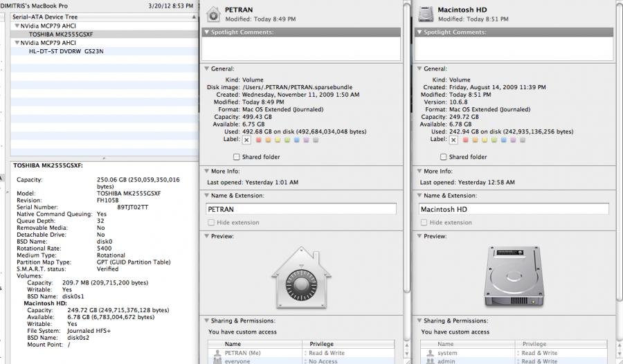Click the Macintosh HD name text field
The image size is (623, 364).
(x=514, y=209)
